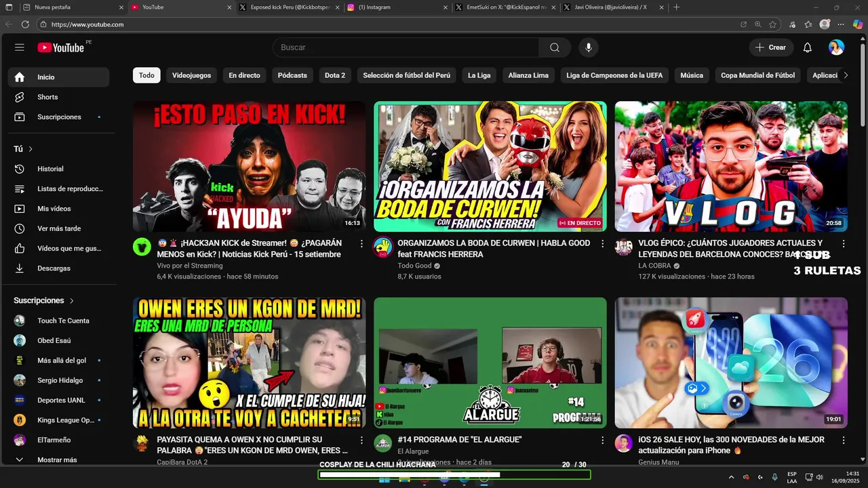Open options menu for PAYASITA QUEMA A OWEN video
Viewport: 868px width, 488px height.
pos(361,440)
